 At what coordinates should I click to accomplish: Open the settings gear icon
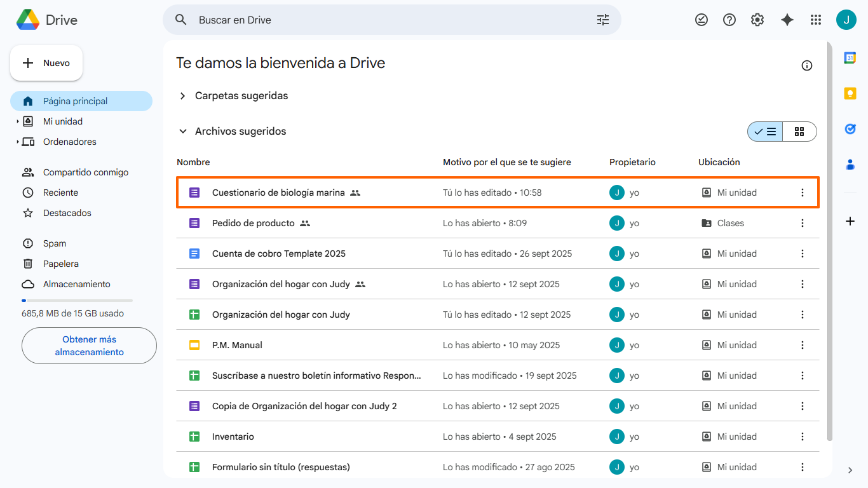[757, 20]
